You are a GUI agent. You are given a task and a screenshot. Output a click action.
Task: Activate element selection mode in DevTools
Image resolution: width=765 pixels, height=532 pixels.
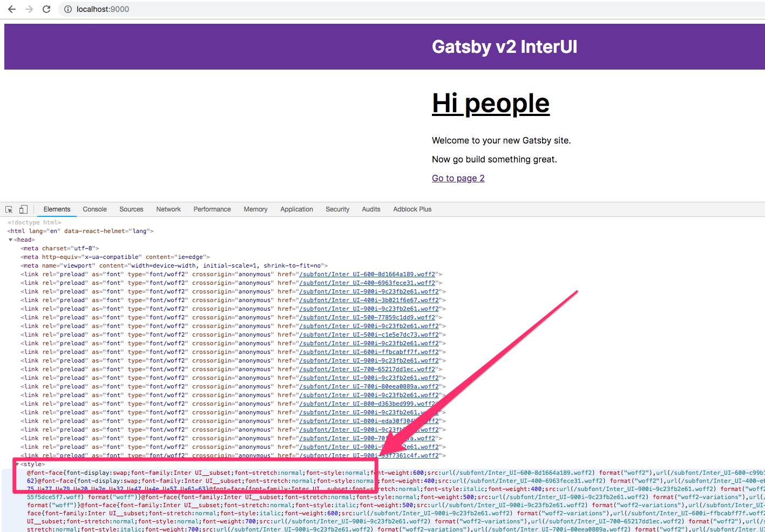point(8,209)
